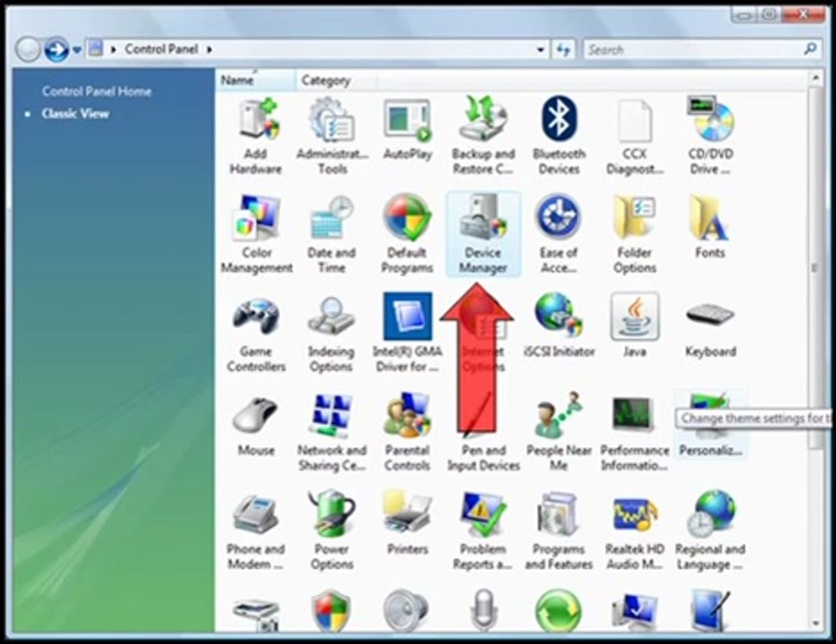Open the CCX Diagnostics item
Image resolution: width=836 pixels, height=644 pixels.
[635, 137]
